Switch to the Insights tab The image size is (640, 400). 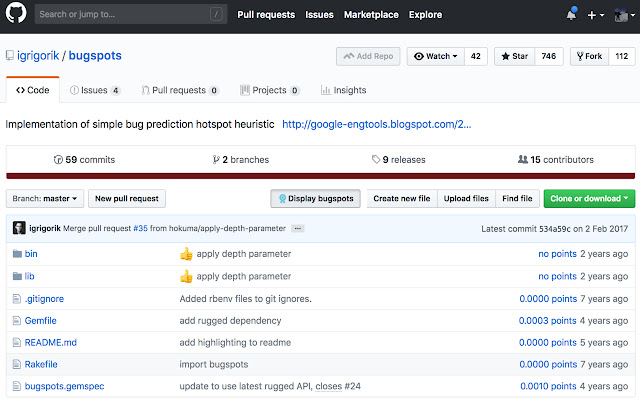click(344, 90)
